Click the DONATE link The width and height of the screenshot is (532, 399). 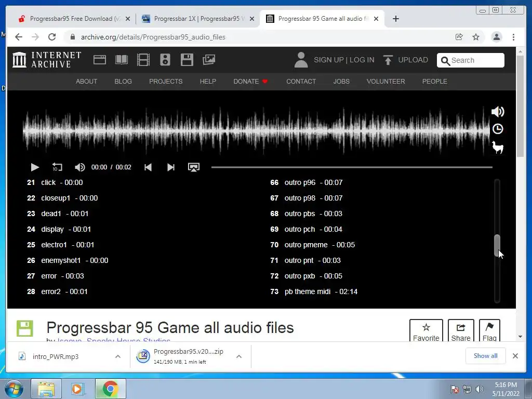click(250, 82)
